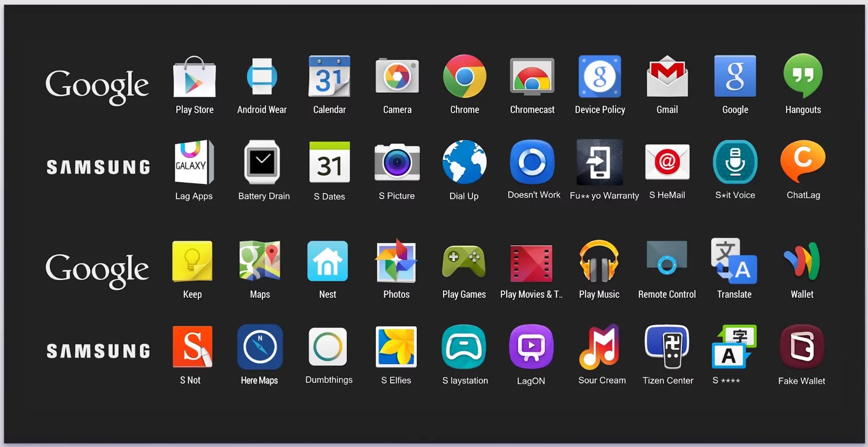868x447 pixels.
Task: Click the "Play Store" label
Action: tap(195, 110)
